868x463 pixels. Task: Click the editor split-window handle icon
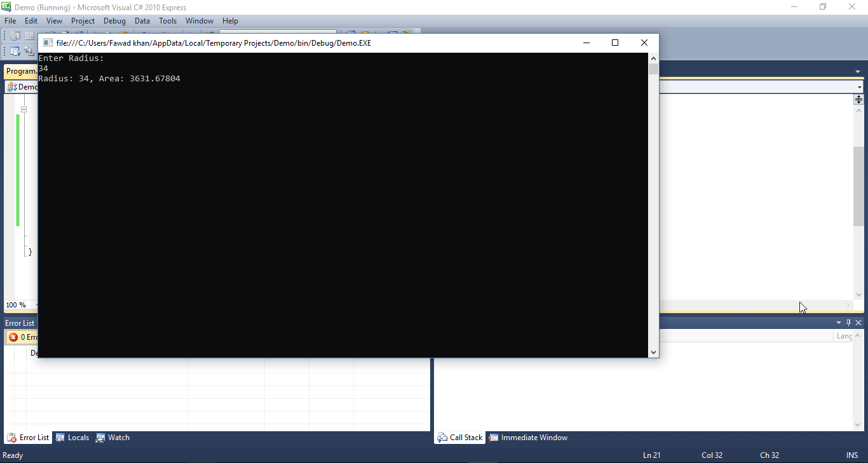click(x=858, y=99)
